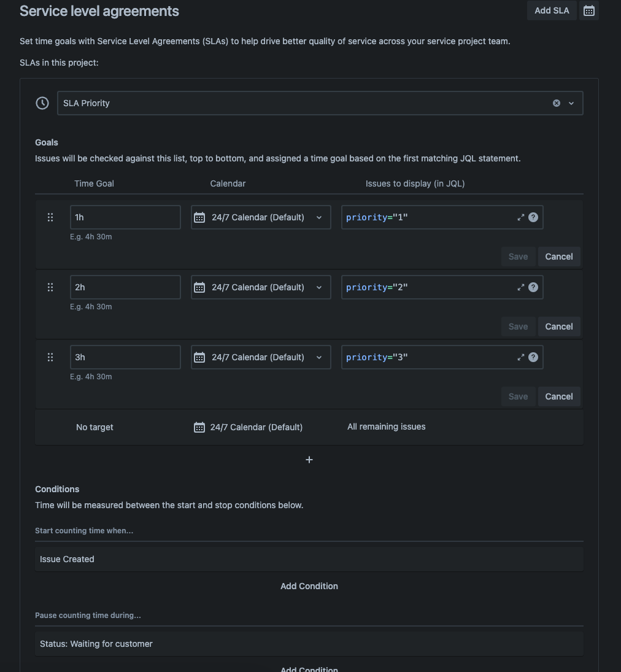Screen dimensions: 621x672
Task: Cancel editing the priority="1" goal
Action: tap(559, 257)
